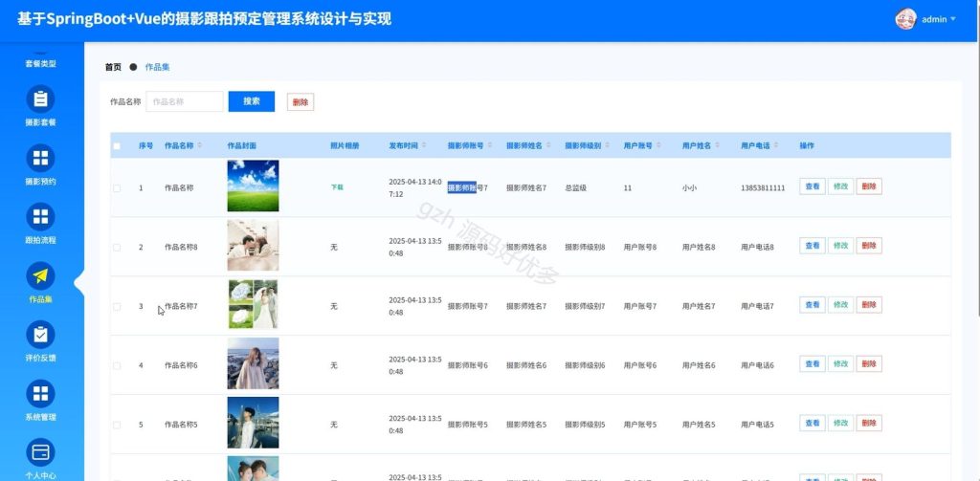980x481 pixels.
Task: Check the 作品名称8 row checkbox
Action: pos(117,248)
